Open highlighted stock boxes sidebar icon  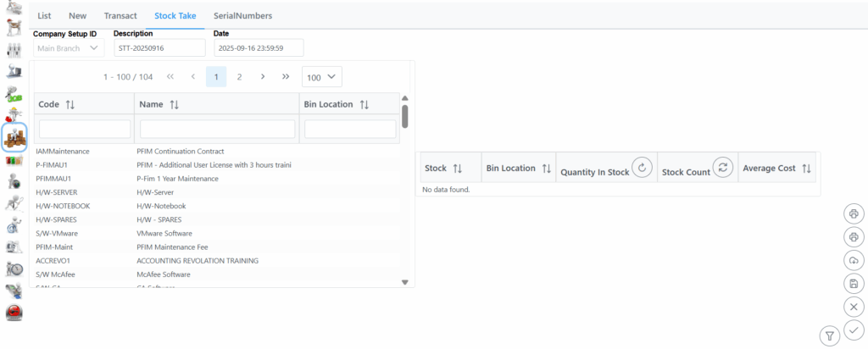coord(14,136)
